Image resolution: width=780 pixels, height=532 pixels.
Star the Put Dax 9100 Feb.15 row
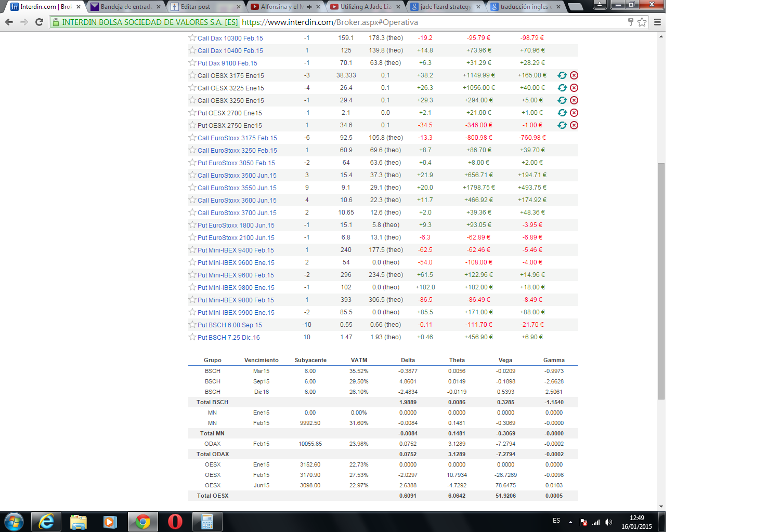[x=192, y=62]
